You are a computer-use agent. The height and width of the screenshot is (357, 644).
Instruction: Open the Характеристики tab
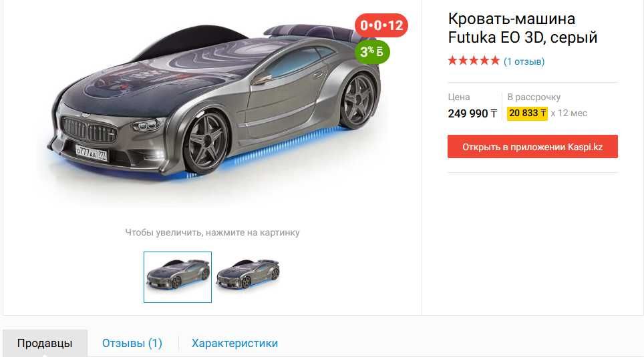tap(235, 343)
